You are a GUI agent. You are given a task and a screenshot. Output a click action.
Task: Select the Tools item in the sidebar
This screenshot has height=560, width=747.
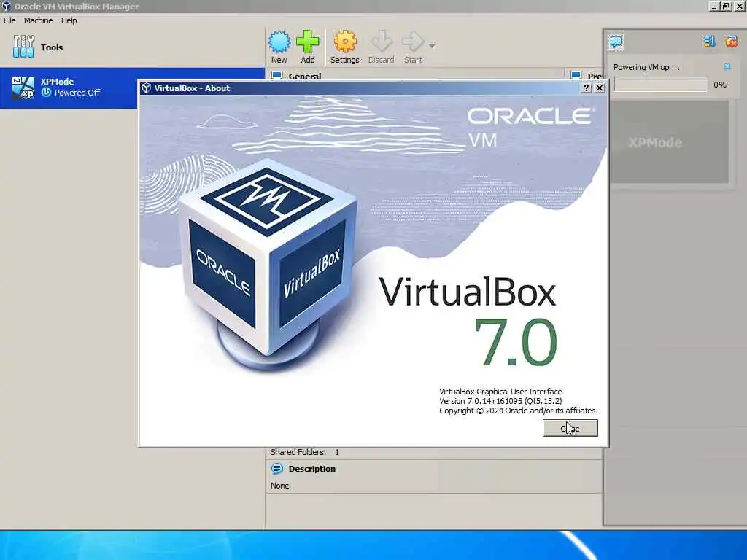pyautogui.click(x=132, y=47)
